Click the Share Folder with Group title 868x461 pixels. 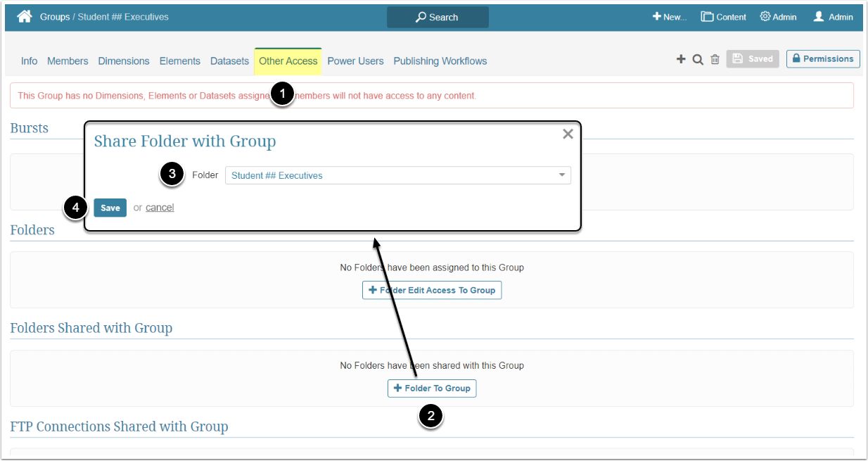click(185, 141)
